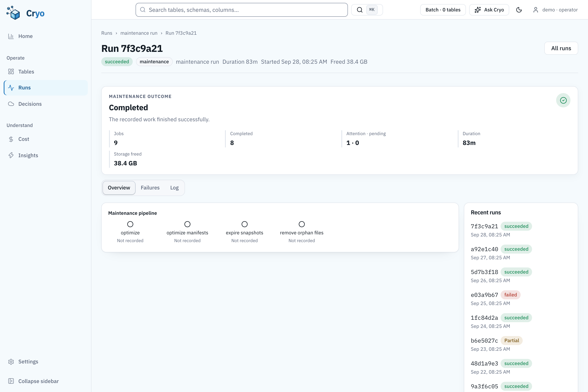Click the Partial badge for b6e5027c
Image resolution: width=588 pixels, height=392 pixels.
tap(511, 341)
